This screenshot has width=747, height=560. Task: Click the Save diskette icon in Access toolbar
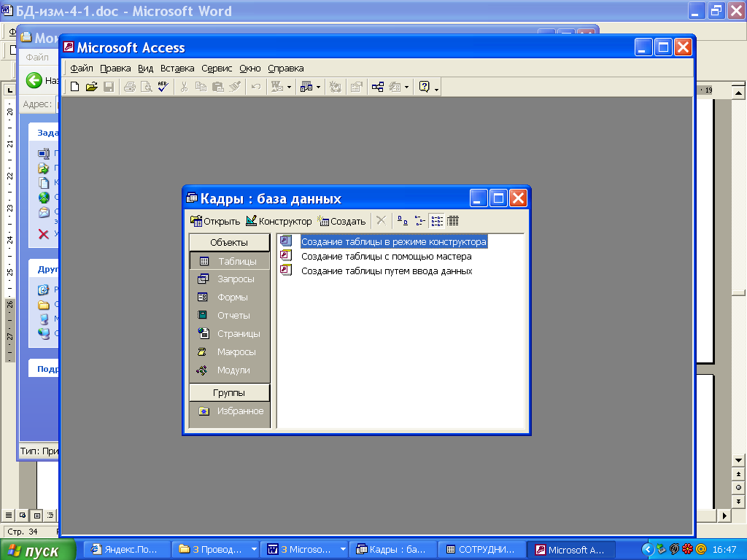click(109, 87)
